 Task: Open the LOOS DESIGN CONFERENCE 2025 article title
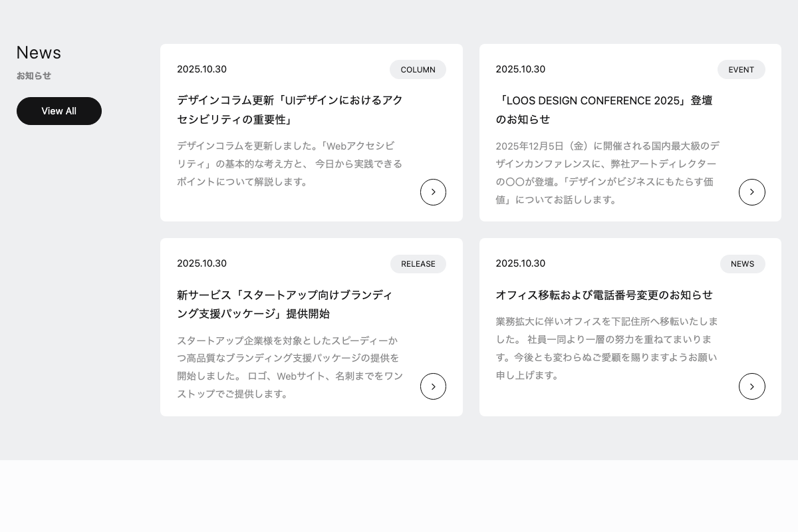coord(604,110)
